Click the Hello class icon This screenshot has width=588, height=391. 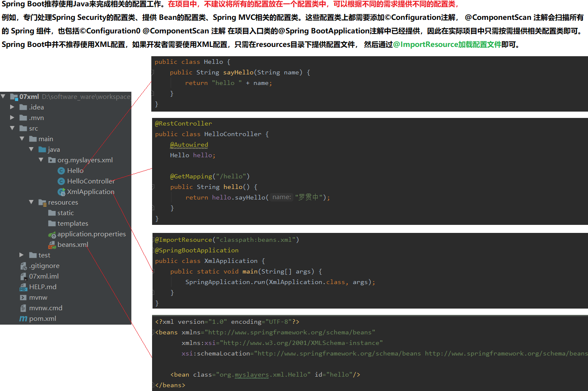(61, 171)
